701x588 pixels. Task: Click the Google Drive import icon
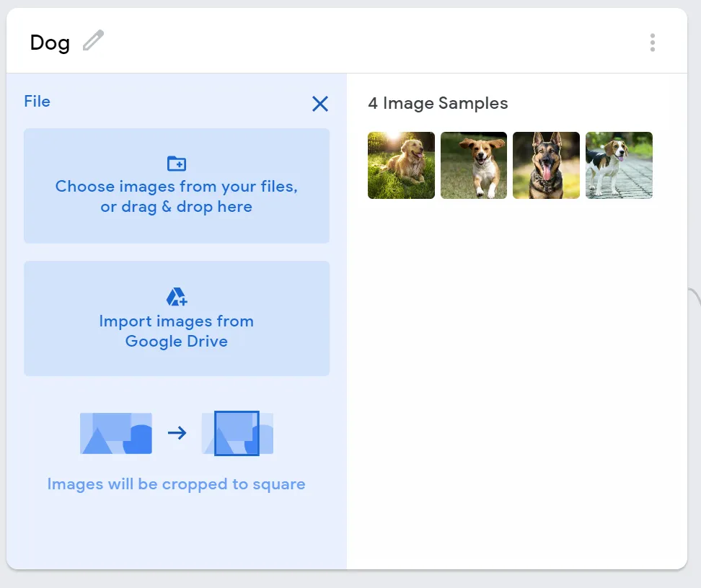[177, 297]
